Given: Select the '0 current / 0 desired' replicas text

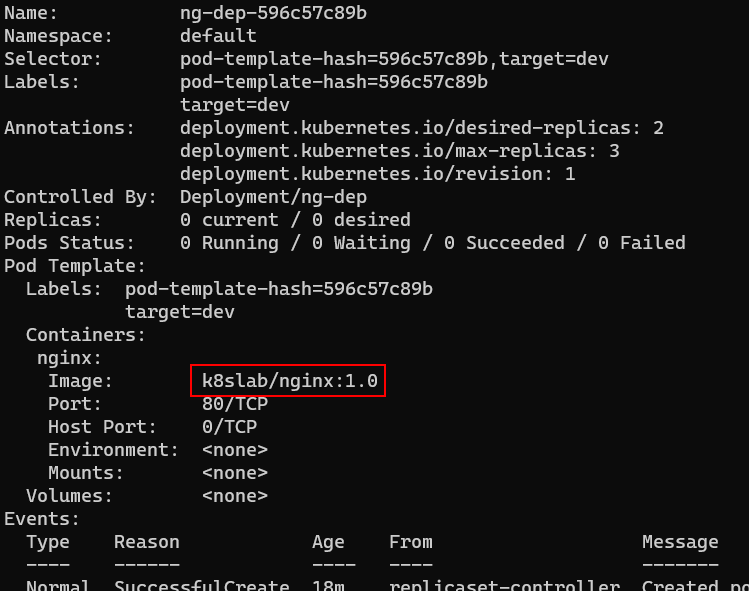Looking at the screenshot, I should click(295, 220).
